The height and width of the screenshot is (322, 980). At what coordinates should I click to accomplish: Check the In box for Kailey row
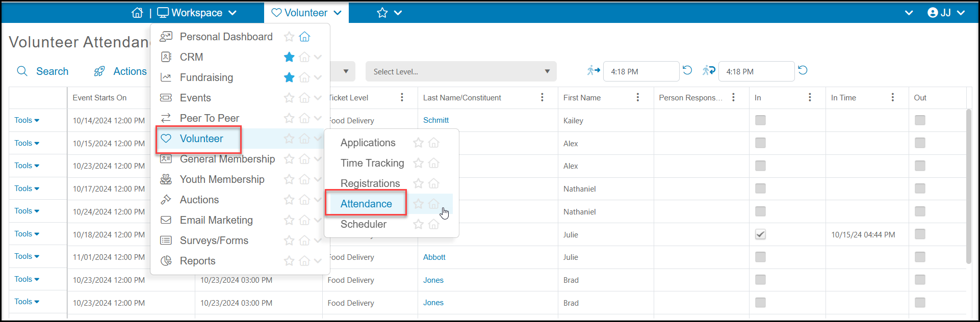(760, 120)
